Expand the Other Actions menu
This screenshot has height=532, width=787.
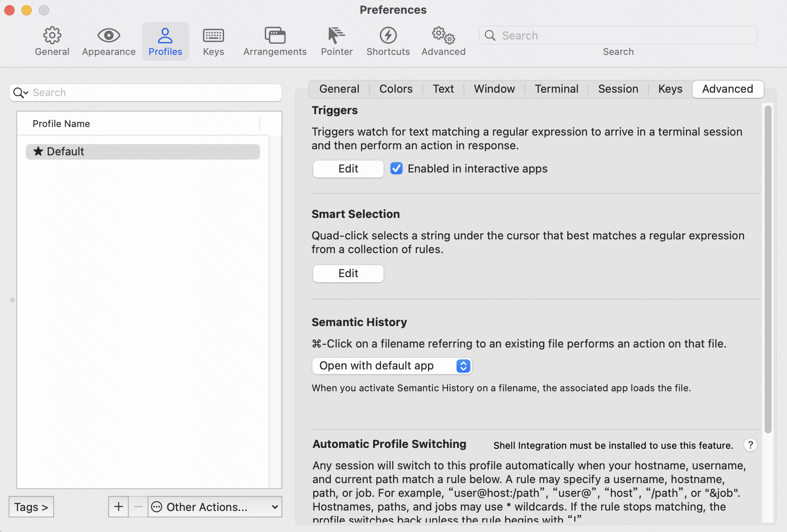tap(215, 507)
